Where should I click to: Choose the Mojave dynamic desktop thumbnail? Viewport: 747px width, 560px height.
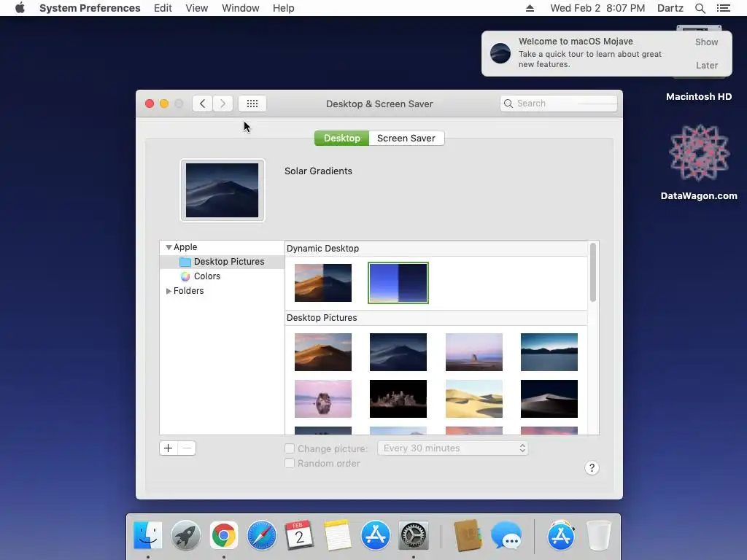click(323, 283)
